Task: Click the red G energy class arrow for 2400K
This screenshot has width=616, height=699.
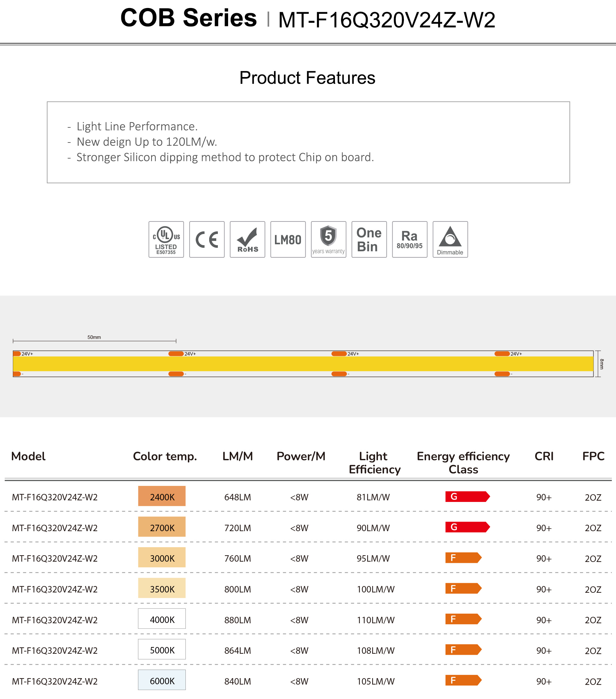Action: 467,496
